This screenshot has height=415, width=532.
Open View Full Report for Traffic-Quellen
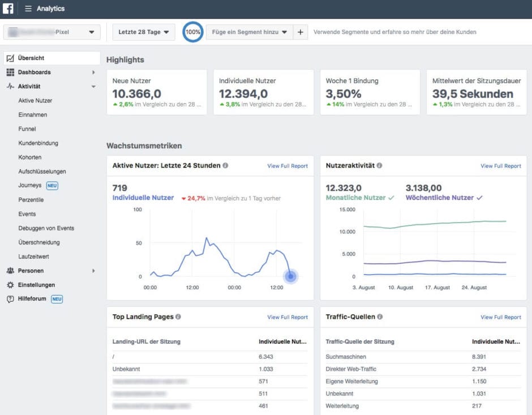point(501,318)
